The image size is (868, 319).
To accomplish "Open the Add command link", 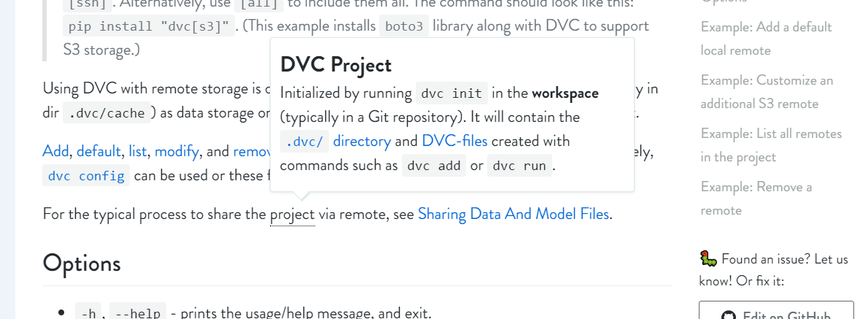I will click(55, 152).
